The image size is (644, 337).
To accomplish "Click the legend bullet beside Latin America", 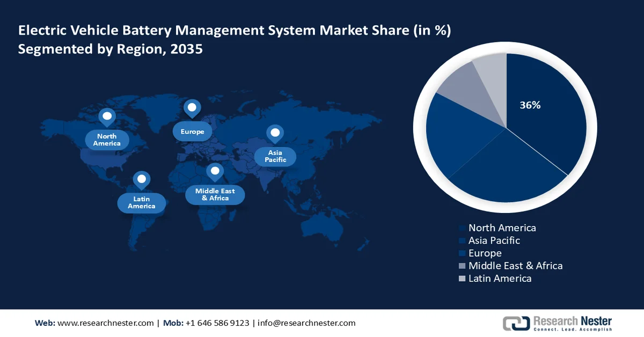I will tap(462, 279).
